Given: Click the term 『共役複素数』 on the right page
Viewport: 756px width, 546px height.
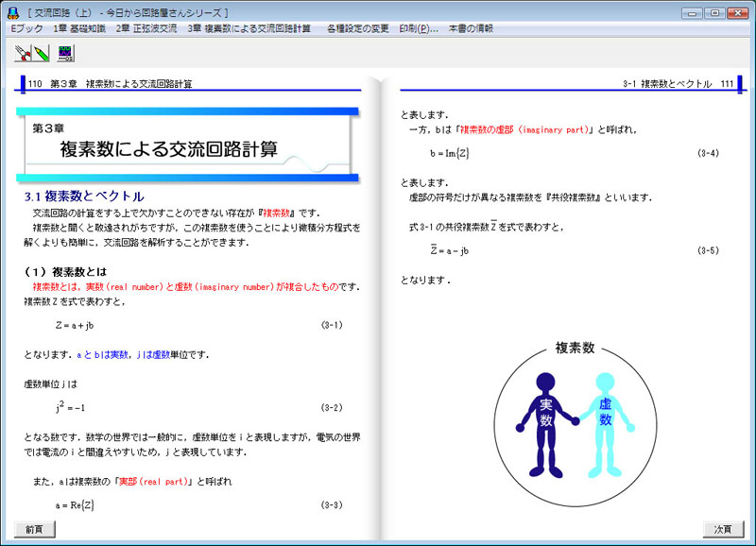Looking at the screenshot, I should coord(574,197).
